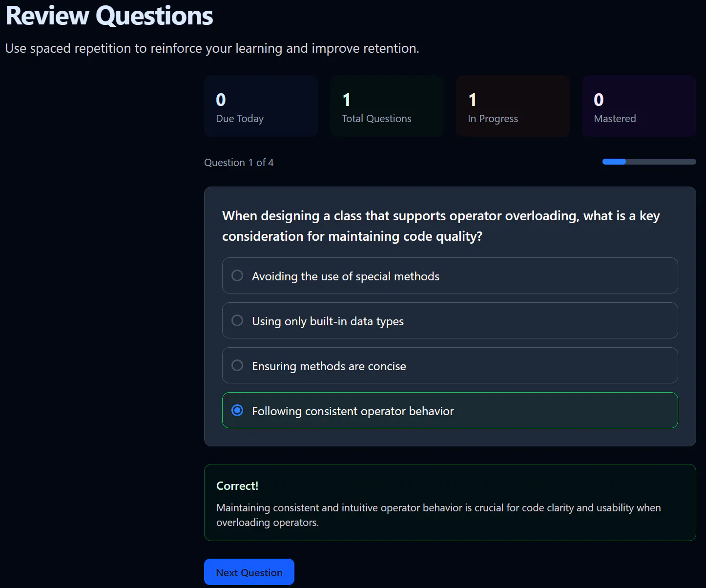Open the Mastered stat card
This screenshot has width=706, height=588.
(x=639, y=106)
